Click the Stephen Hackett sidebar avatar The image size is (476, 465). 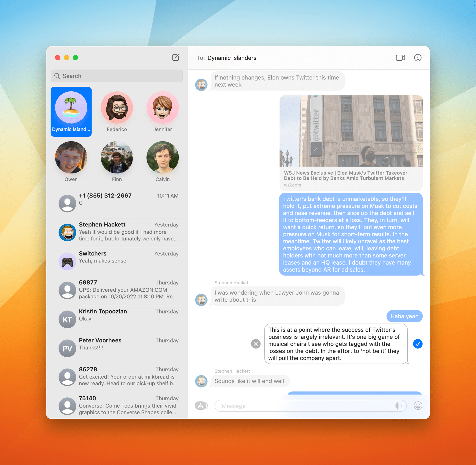(x=67, y=232)
